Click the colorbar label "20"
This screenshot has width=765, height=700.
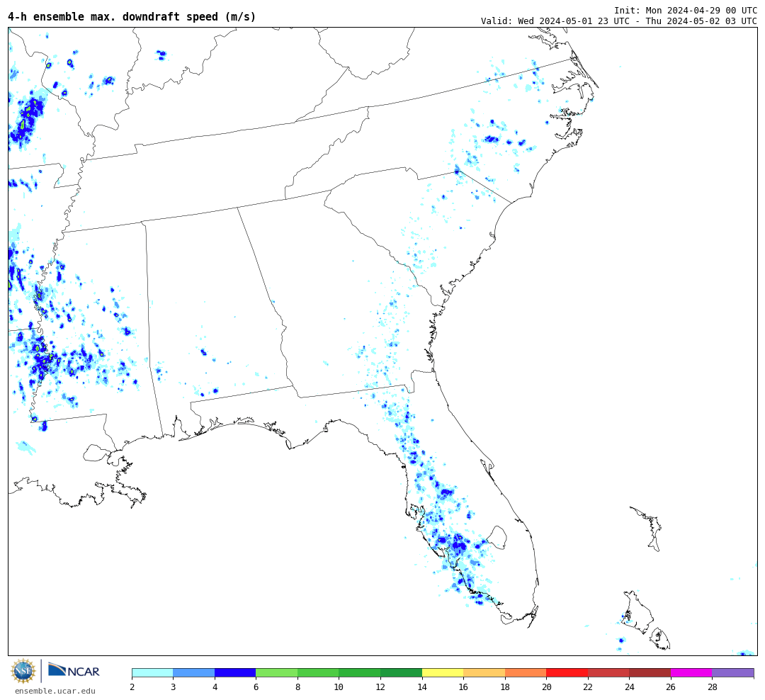tap(546, 687)
